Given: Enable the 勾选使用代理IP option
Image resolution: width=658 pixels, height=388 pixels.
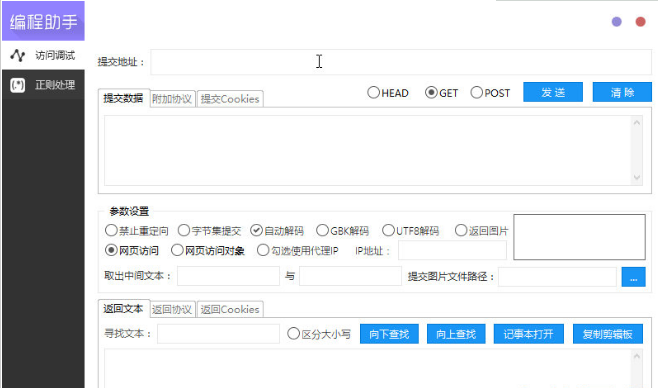Looking at the screenshot, I should [298, 250].
